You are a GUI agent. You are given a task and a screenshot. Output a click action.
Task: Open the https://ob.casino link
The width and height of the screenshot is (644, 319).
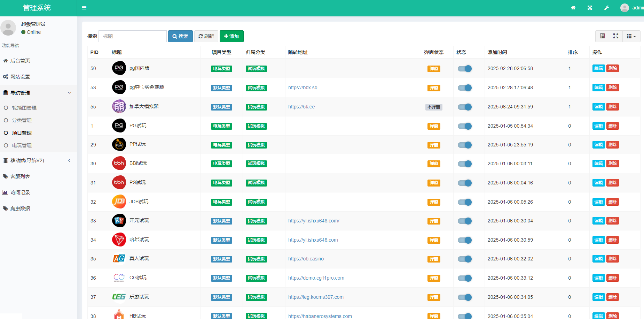click(x=306, y=259)
